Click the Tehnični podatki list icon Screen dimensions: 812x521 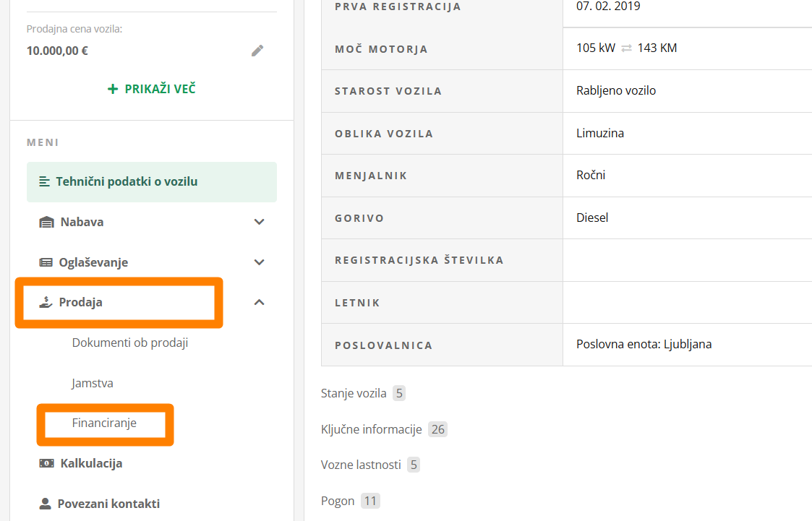(x=45, y=182)
